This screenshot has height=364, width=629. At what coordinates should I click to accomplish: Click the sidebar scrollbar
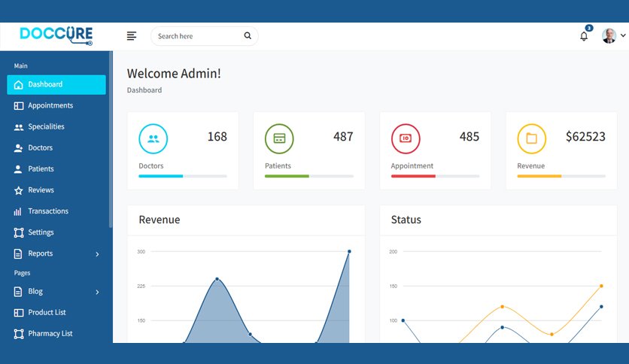click(111, 141)
